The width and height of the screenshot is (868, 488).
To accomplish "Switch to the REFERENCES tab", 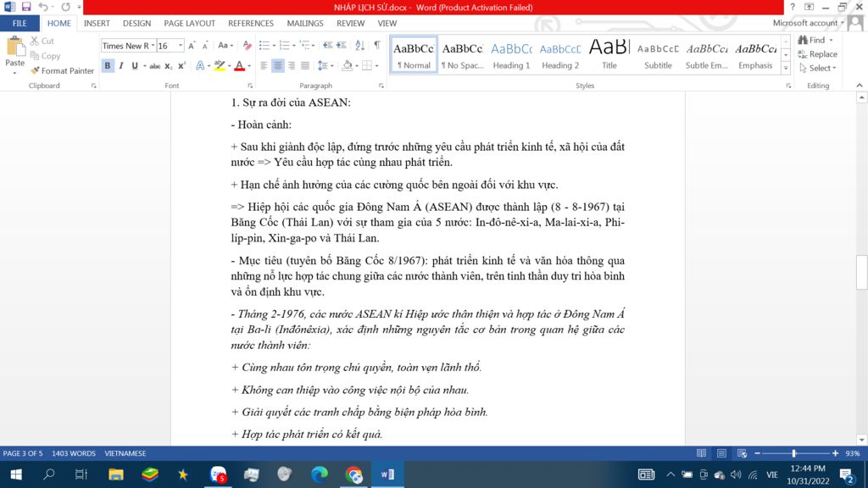I will click(250, 24).
